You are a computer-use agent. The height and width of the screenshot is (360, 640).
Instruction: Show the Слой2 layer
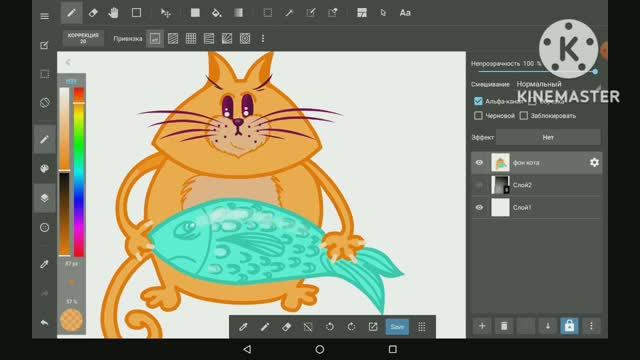click(479, 185)
